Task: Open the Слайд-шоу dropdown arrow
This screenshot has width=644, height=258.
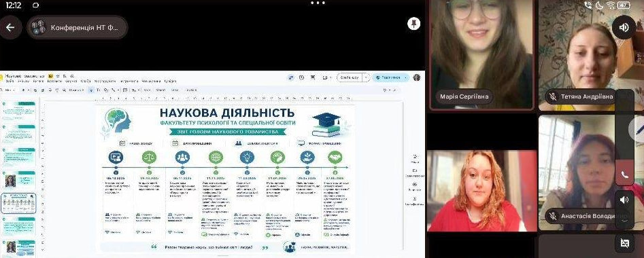Action: pyautogui.click(x=367, y=77)
